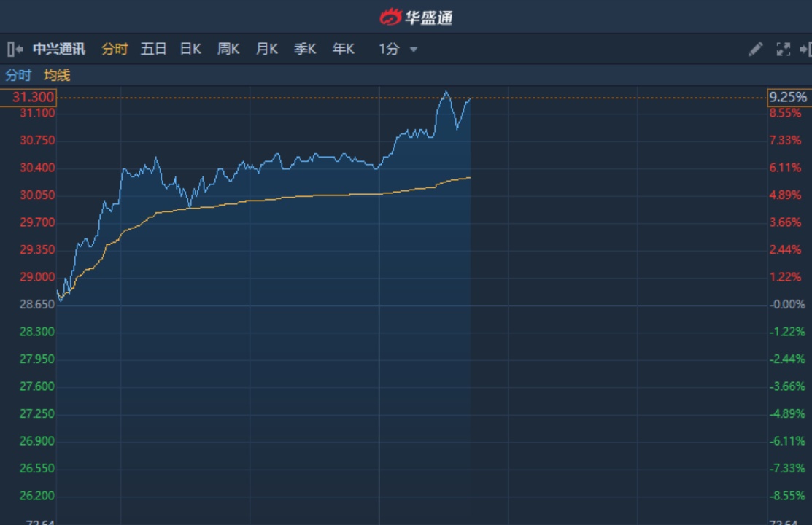812x525 pixels.
Task: Click the collapse-left panel icon
Action: (15, 50)
